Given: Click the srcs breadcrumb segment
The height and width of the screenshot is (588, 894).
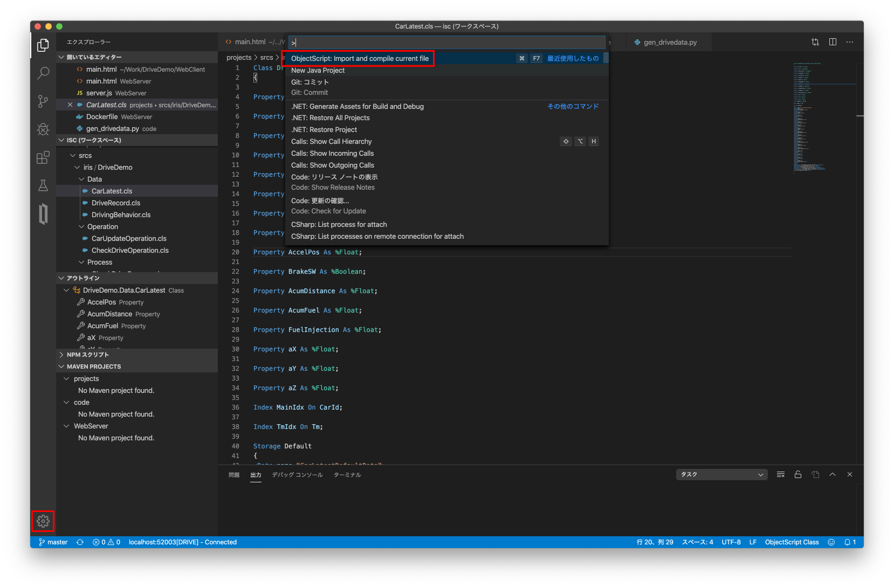Looking at the screenshot, I should tap(266, 58).
